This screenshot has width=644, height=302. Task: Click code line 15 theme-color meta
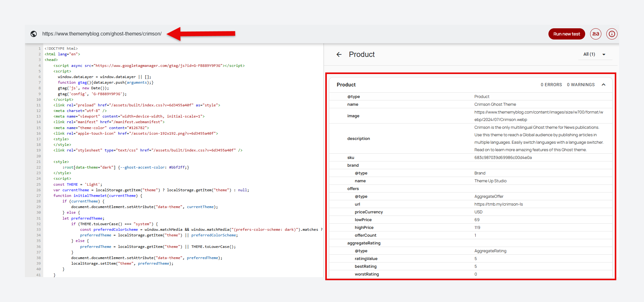click(x=101, y=128)
